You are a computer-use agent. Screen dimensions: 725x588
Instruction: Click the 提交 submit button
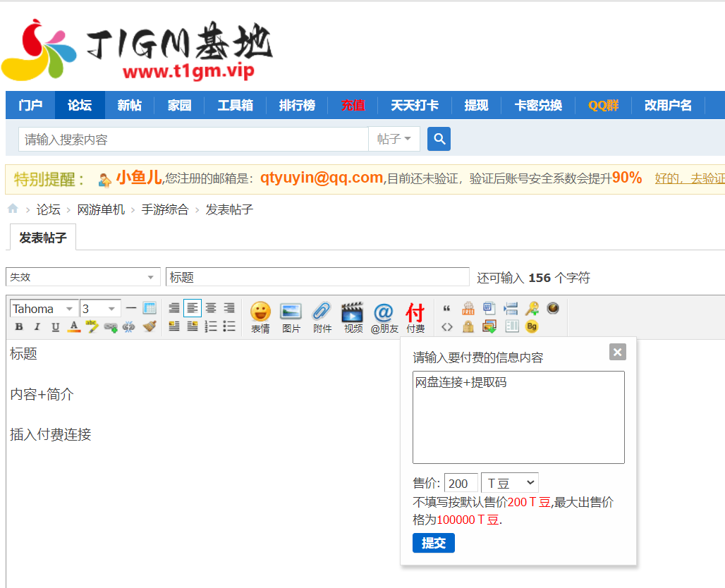point(433,543)
